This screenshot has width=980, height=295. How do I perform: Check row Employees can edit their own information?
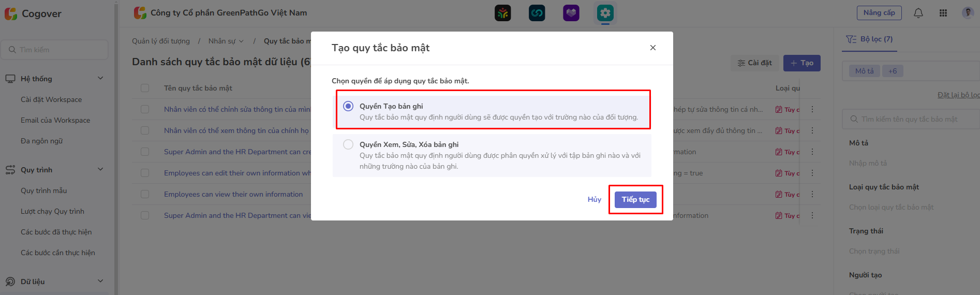pyautogui.click(x=145, y=173)
